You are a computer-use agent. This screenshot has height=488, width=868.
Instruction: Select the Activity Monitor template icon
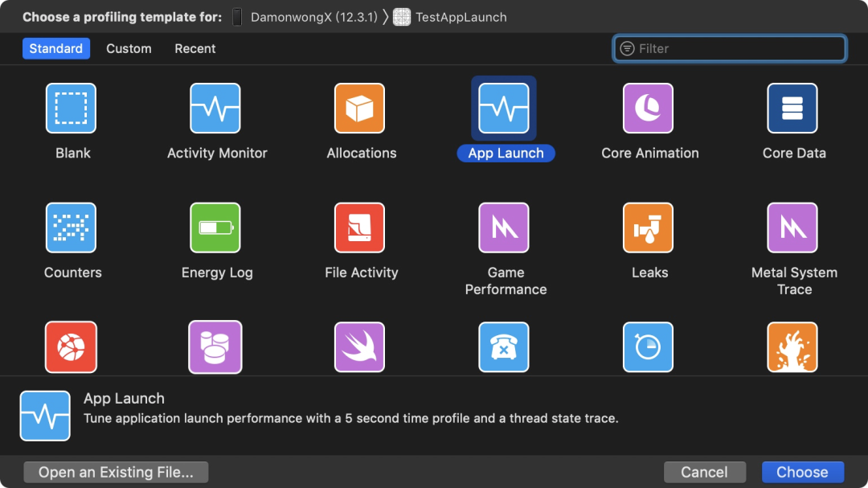pos(215,108)
